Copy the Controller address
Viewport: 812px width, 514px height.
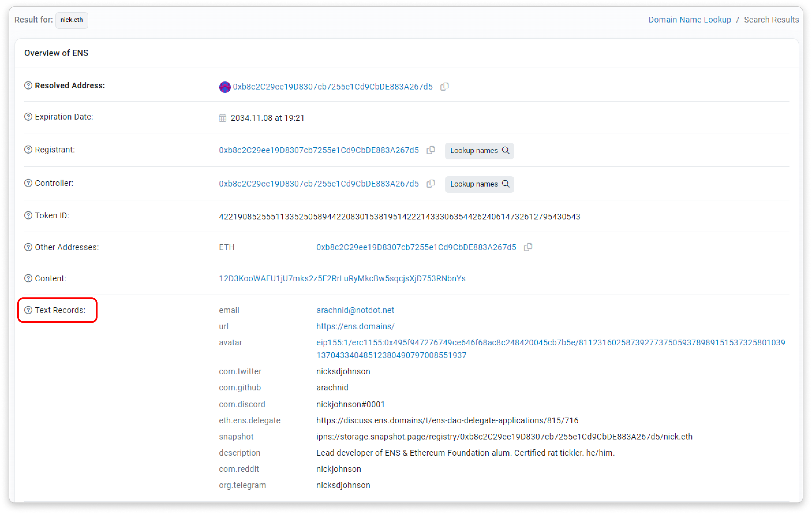point(431,184)
